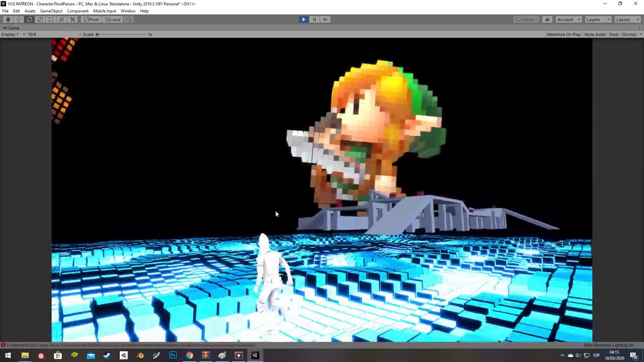This screenshot has width=644, height=362.
Task: Open the WinRAR taskbar icon
Action: click(x=205, y=355)
